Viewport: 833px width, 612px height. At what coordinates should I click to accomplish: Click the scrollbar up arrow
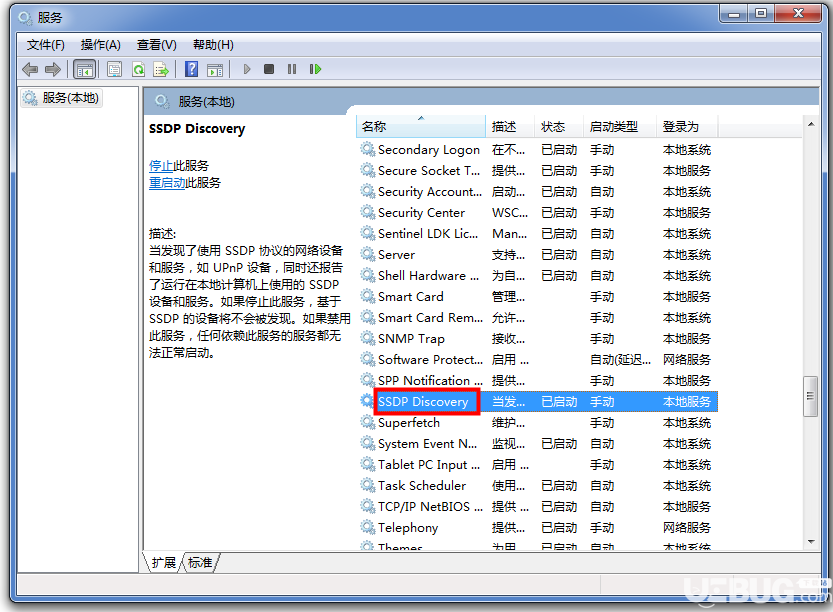(811, 124)
